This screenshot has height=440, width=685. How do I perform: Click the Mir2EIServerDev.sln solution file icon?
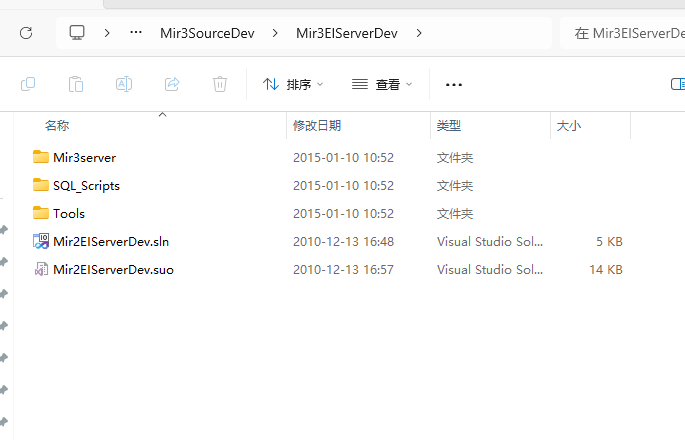point(41,241)
